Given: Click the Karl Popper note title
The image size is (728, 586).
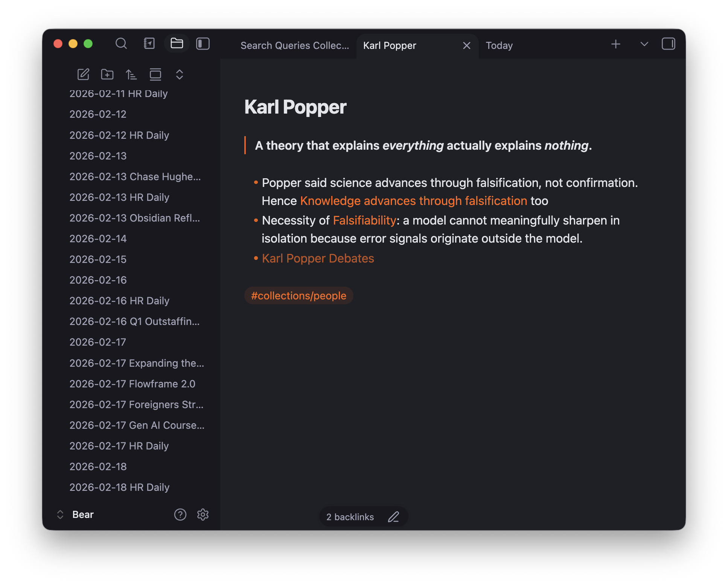Looking at the screenshot, I should (x=295, y=107).
